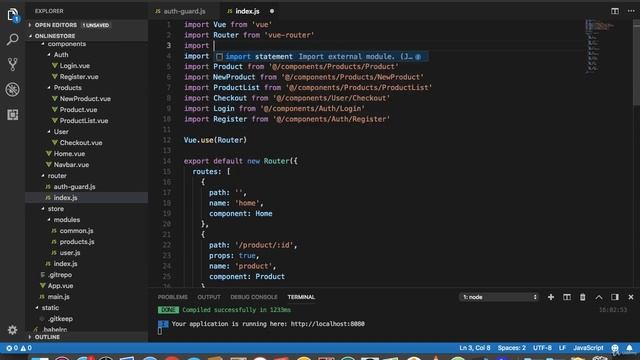The height and width of the screenshot is (360, 640).
Task: Open the Search view in activity bar
Action: coord(13,40)
